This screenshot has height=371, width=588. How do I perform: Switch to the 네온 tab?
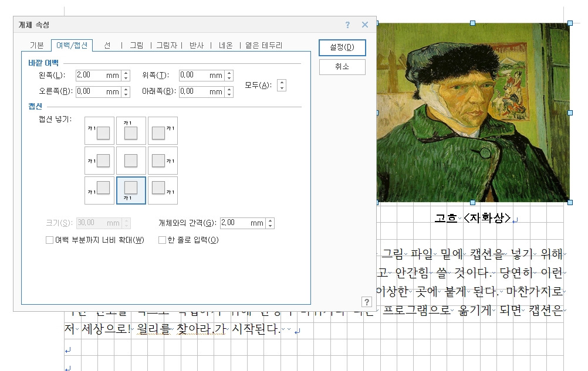pyautogui.click(x=225, y=45)
